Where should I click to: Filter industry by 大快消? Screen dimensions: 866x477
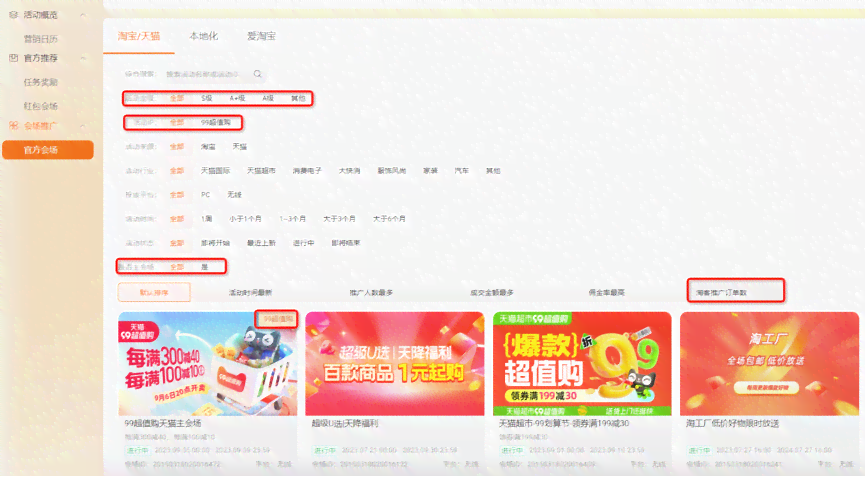coord(349,171)
